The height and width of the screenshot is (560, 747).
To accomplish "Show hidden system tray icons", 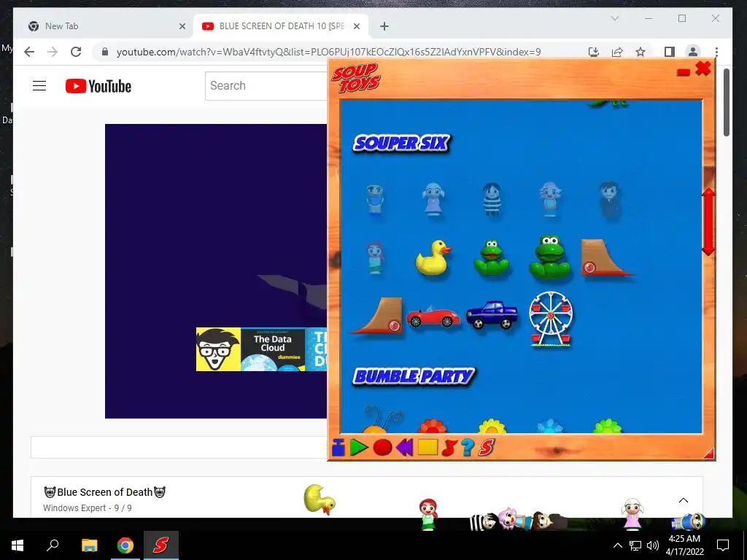I will pyautogui.click(x=617, y=545).
